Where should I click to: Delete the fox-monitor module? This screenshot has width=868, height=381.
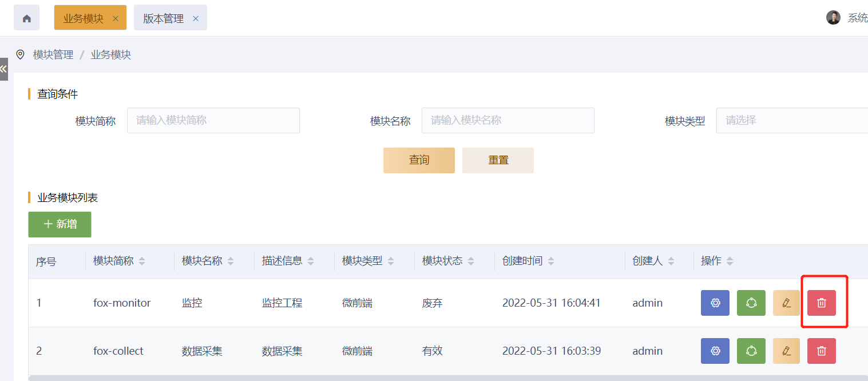[821, 303]
